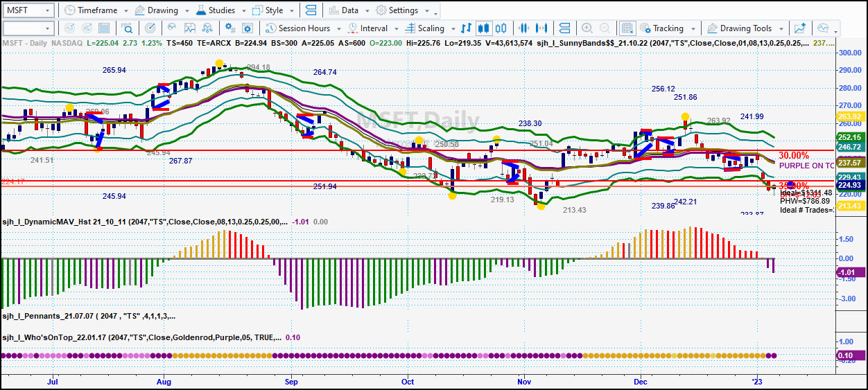Click the Tracking label
The width and height of the screenshot is (868, 390).
coord(668,28)
